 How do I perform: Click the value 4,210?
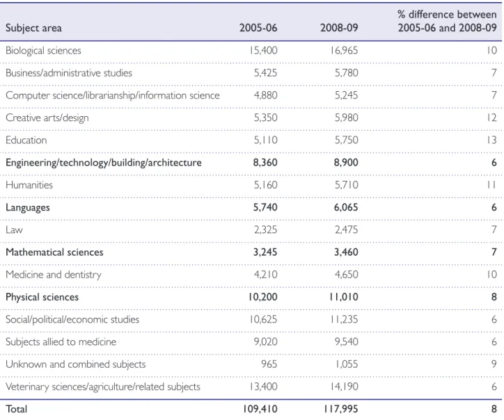point(265,275)
